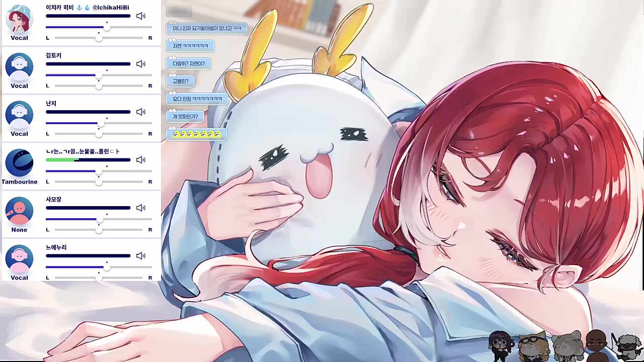644x362 pixels.
Task: Click 이치카 히비's level meter bar
Action: (x=88, y=16)
